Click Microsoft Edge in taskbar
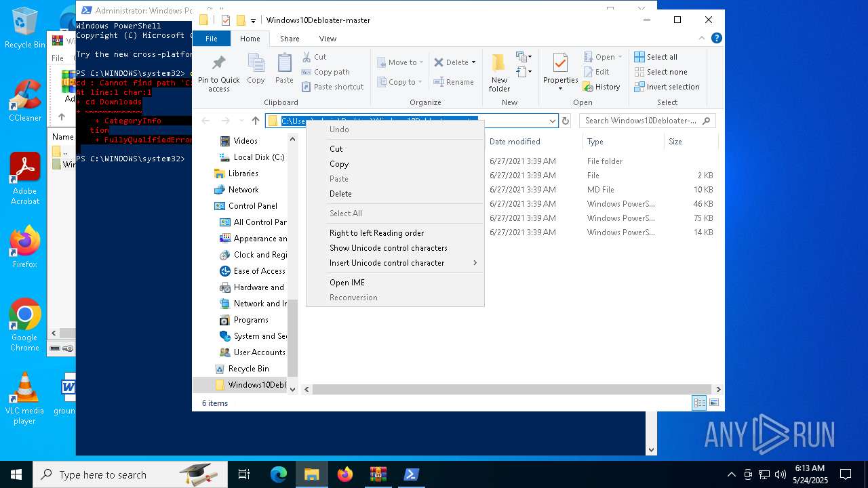 (279, 474)
